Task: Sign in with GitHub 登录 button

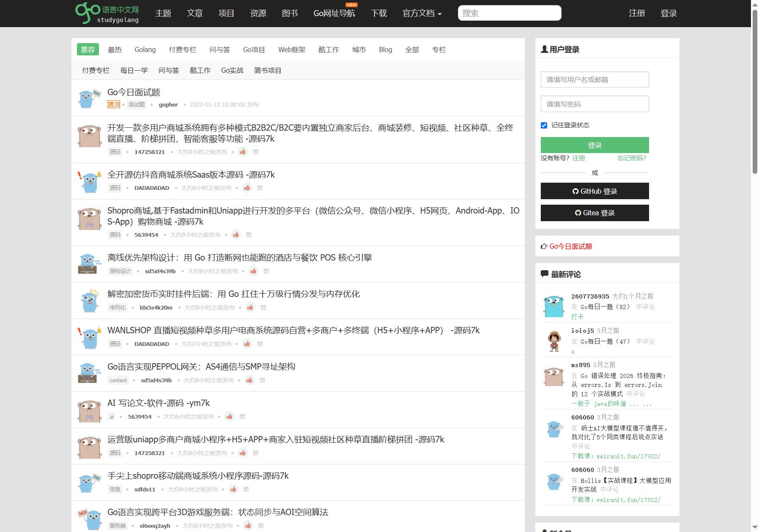Action: (595, 191)
